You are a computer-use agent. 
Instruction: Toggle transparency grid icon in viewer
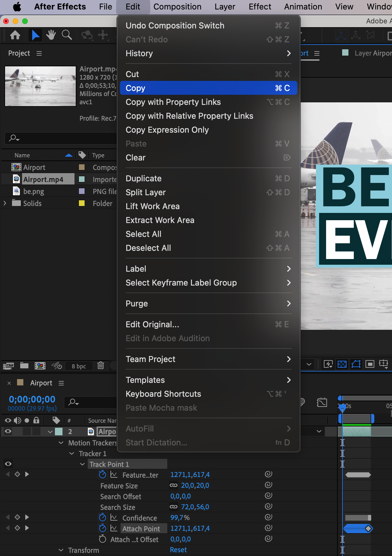tap(342, 364)
